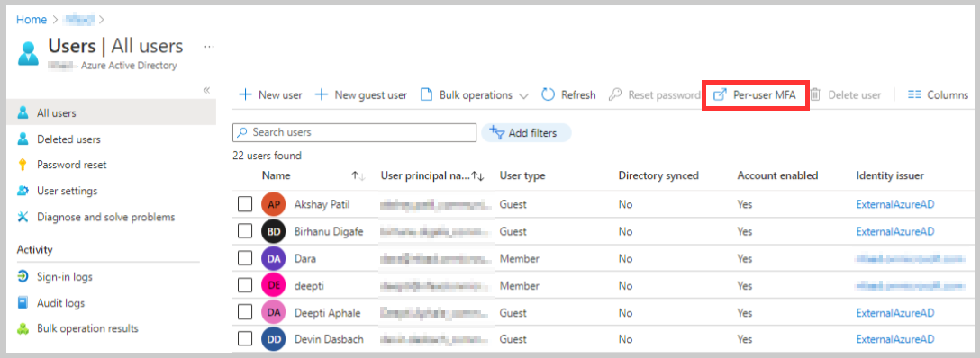980x358 pixels.
Task: Click the Password reset key icon
Action: (23, 165)
